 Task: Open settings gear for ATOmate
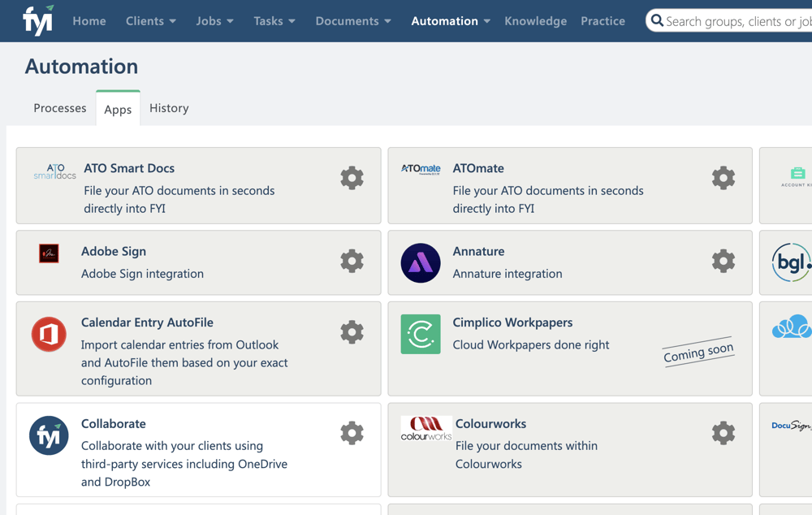pyautogui.click(x=723, y=178)
